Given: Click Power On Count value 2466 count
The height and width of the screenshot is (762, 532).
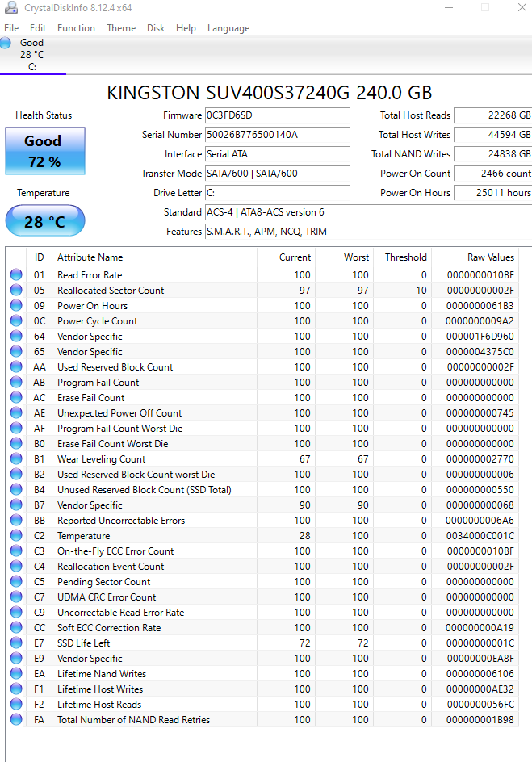Looking at the screenshot, I should tap(492, 174).
